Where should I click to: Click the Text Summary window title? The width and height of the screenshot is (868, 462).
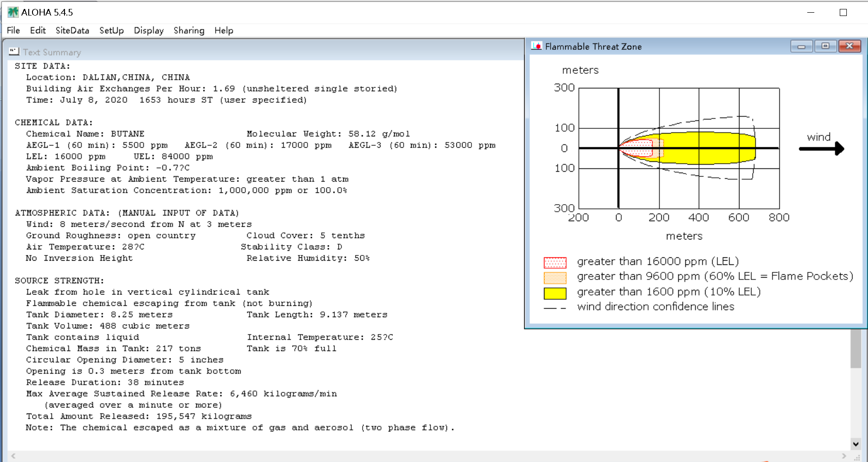coord(52,52)
